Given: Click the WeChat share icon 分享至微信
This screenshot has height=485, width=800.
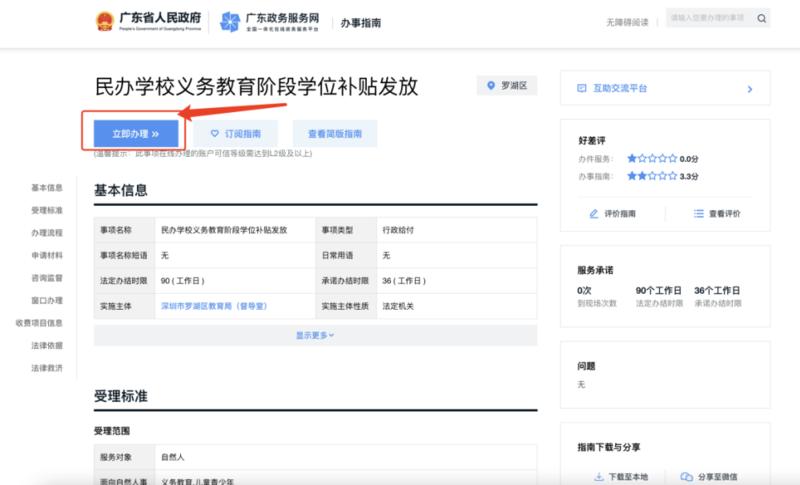Looking at the screenshot, I should pyautogui.click(x=687, y=477).
